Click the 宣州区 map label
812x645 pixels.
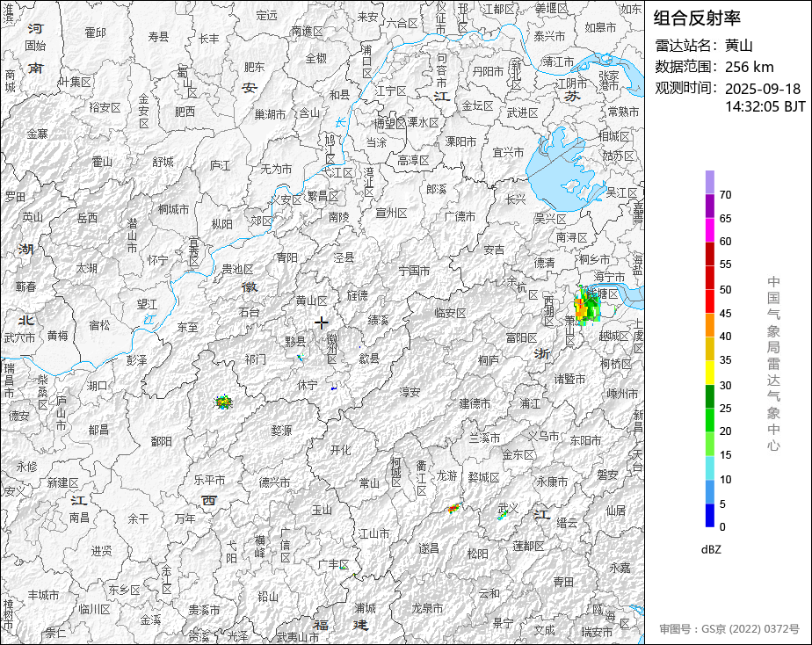(391, 213)
